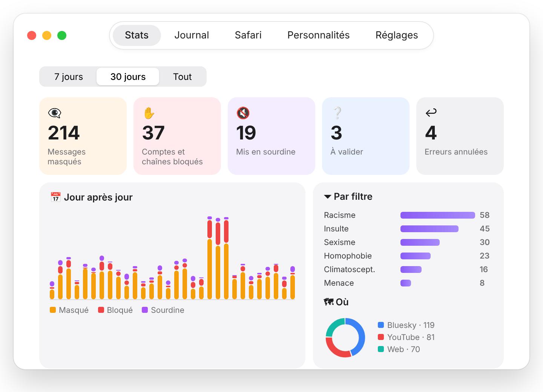The image size is (543, 392).
Task: Click the raised hand icon on blocked accounts card
Action: (x=149, y=113)
